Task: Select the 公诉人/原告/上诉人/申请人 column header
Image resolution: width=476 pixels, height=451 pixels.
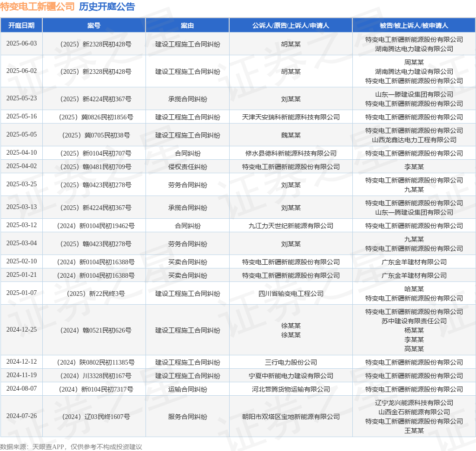Action: (291, 26)
